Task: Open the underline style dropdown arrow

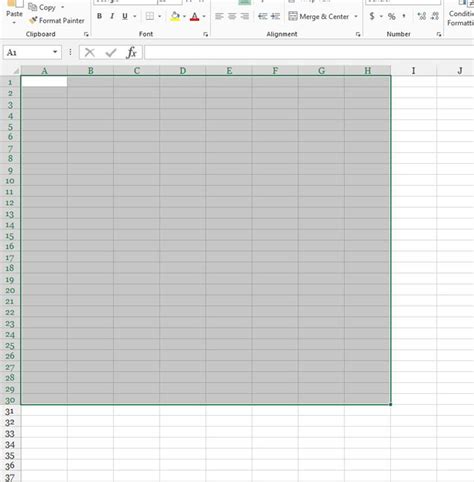Action: click(135, 16)
